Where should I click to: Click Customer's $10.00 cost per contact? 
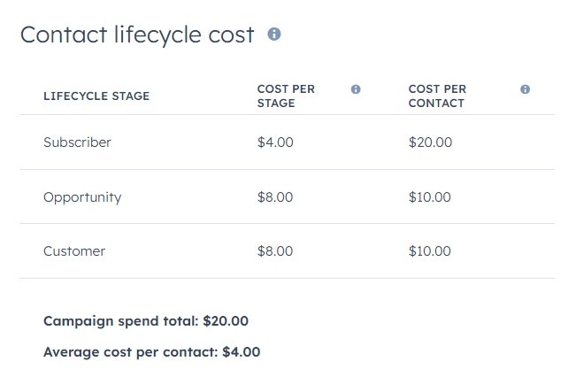429,251
